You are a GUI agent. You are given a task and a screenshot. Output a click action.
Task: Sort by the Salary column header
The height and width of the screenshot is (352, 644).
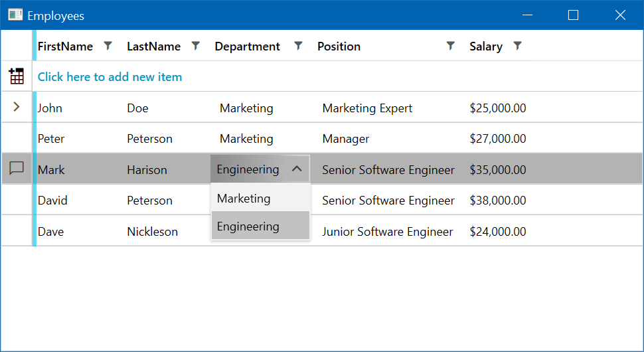tap(486, 46)
